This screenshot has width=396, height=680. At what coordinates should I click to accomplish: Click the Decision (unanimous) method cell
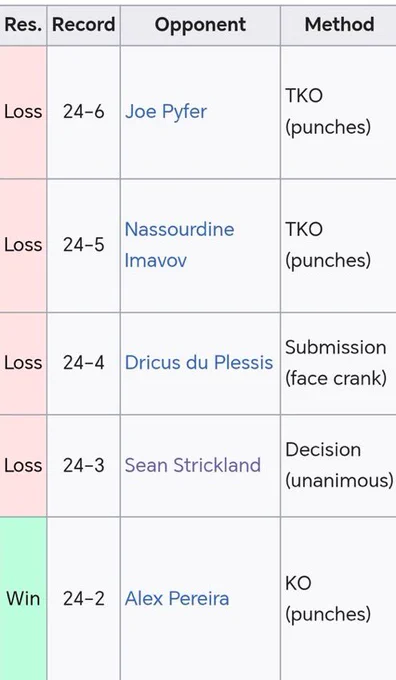[338, 465]
